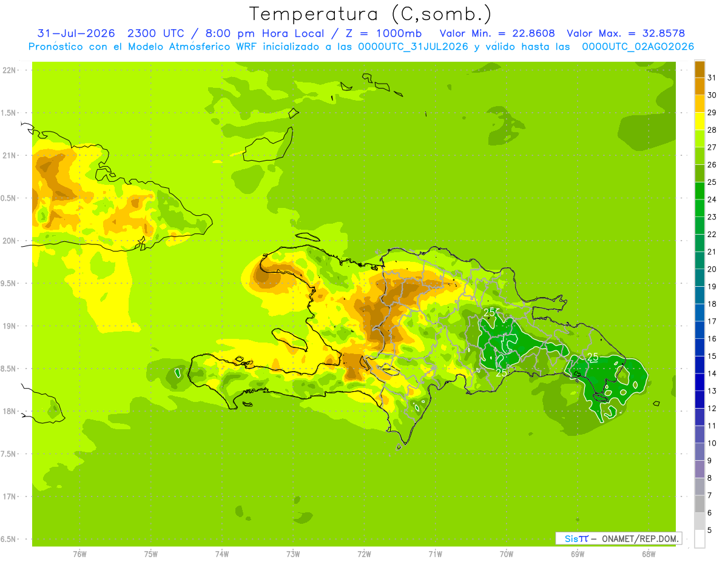Click the "21N" latitude label
The width and height of the screenshot is (728, 562).
point(9,155)
